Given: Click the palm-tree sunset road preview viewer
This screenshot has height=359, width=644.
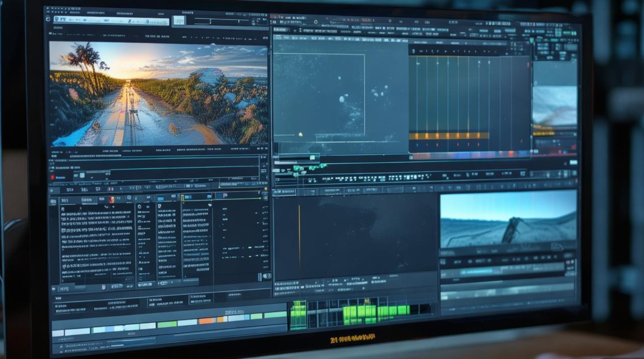Looking at the screenshot, I should [x=158, y=93].
